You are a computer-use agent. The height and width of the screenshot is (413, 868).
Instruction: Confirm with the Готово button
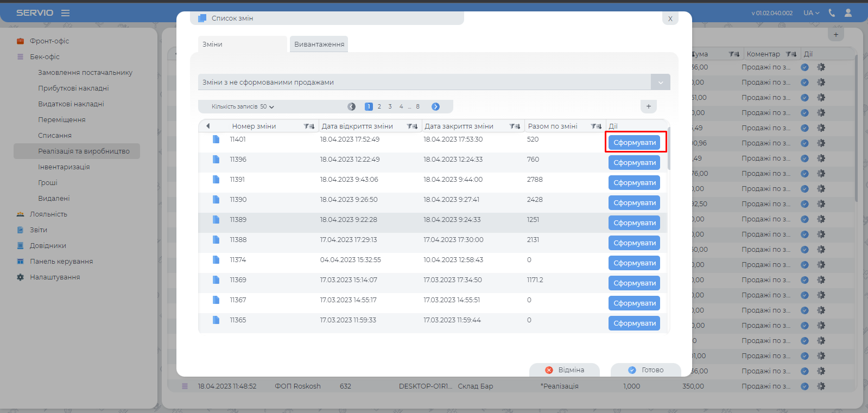[x=646, y=370]
